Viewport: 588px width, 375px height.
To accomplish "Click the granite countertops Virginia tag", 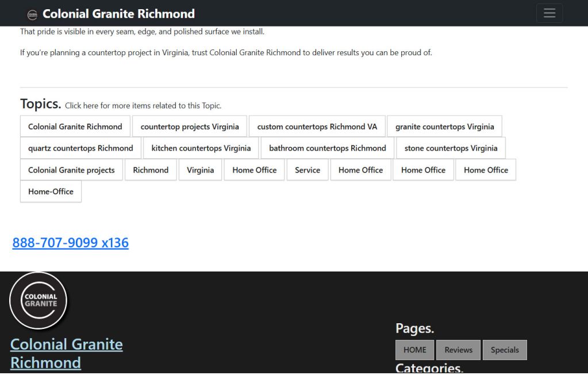I will 444,127.
